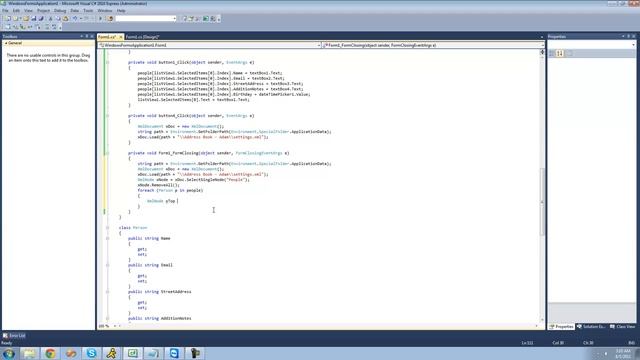Screen dimensions: 640x360
Task: Collapse the button4_Click method outline
Action: click(107, 116)
